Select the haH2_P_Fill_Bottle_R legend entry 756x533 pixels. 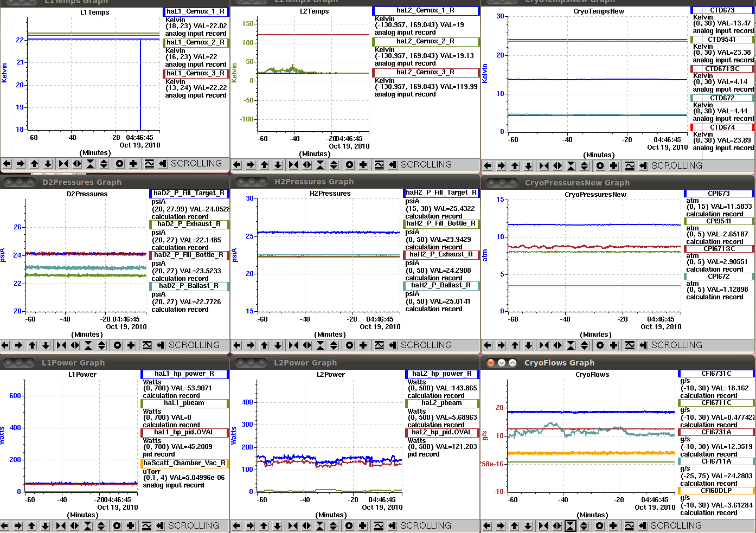441,223
